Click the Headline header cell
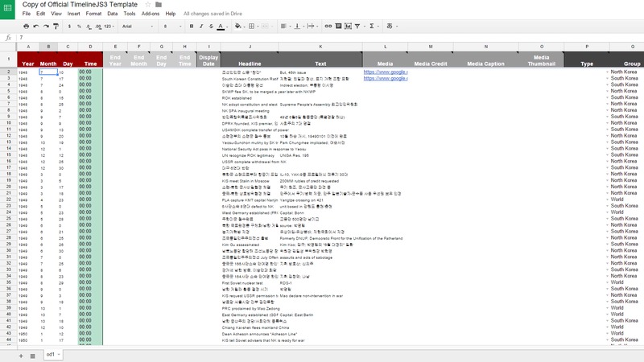Viewport: 644px width, 362px height. click(250, 60)
